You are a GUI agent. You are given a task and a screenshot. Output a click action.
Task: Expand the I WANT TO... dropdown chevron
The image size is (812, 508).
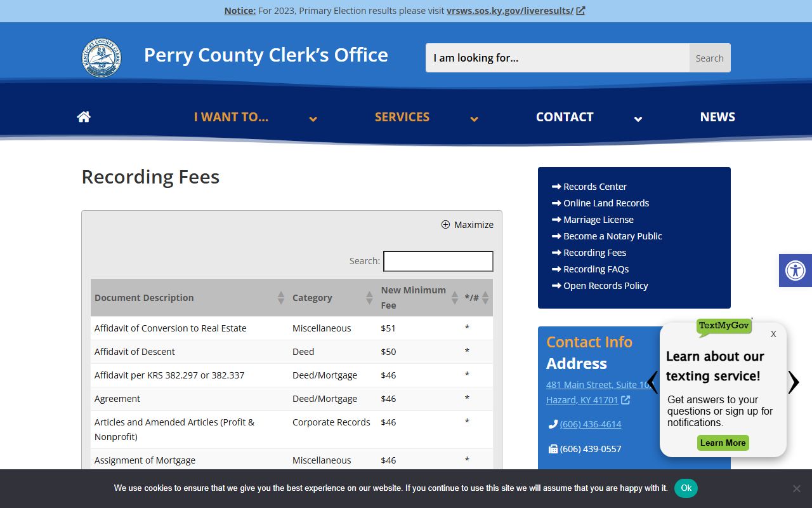pos(313,119)
